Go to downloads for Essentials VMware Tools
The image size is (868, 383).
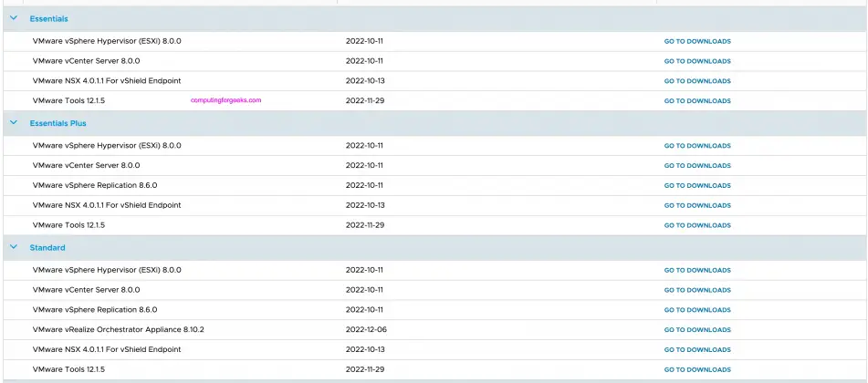click(x=696, y=101)
